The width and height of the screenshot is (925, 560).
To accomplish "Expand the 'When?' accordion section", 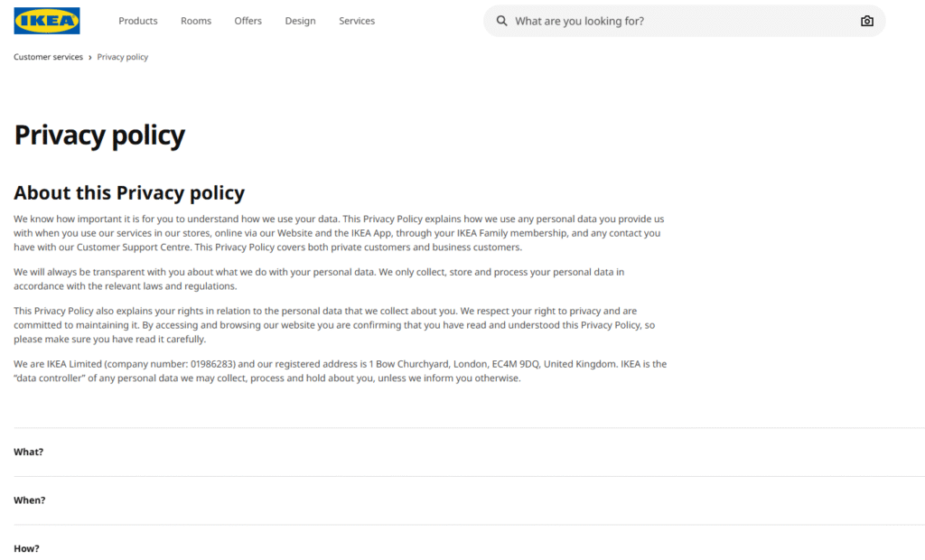I will click(30, 500).
